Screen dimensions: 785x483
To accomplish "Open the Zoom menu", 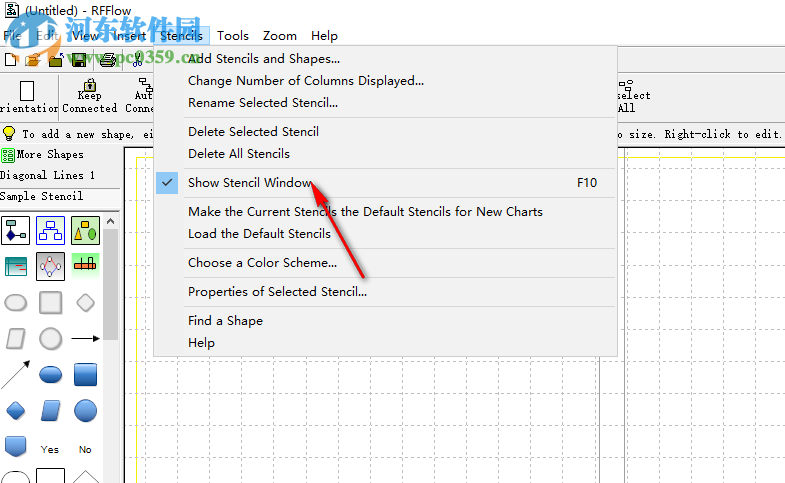I will click(x=280, y=36).
